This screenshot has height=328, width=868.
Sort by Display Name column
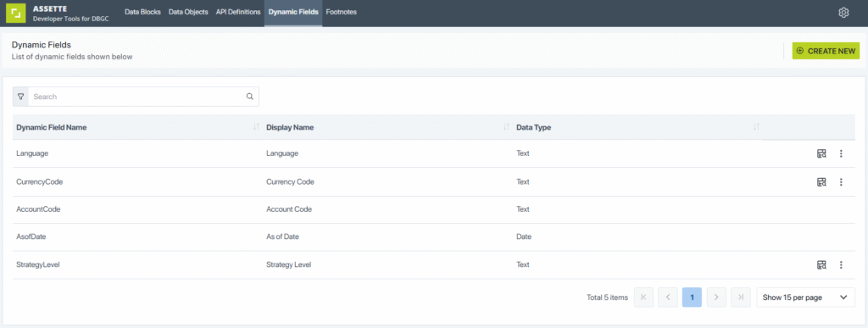[x=506, y=127]
